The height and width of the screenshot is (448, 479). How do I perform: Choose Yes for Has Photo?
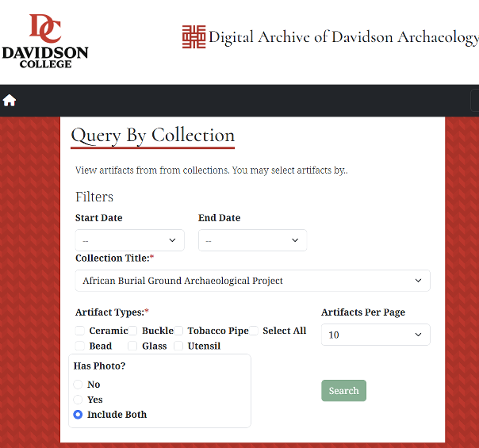pyautogui.click(x=78, y=400)
